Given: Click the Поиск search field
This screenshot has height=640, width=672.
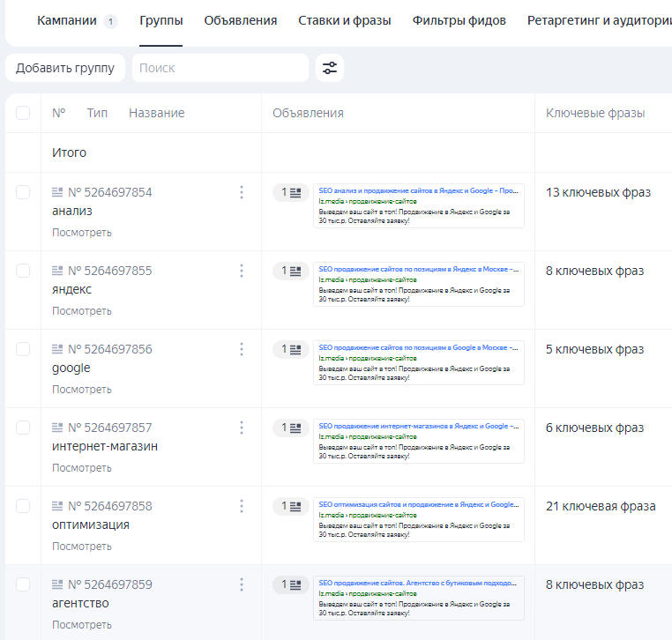Looking at the screenshot, I should point(220,68).
